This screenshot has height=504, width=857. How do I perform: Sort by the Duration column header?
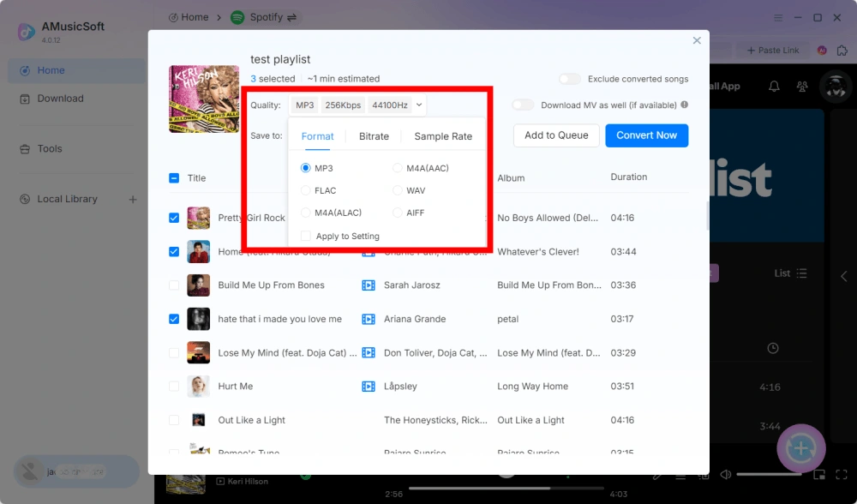[x=628, y=177]
